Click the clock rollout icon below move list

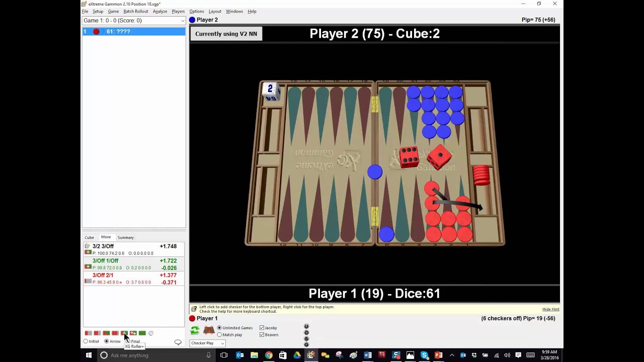click(x=151, y=333)
